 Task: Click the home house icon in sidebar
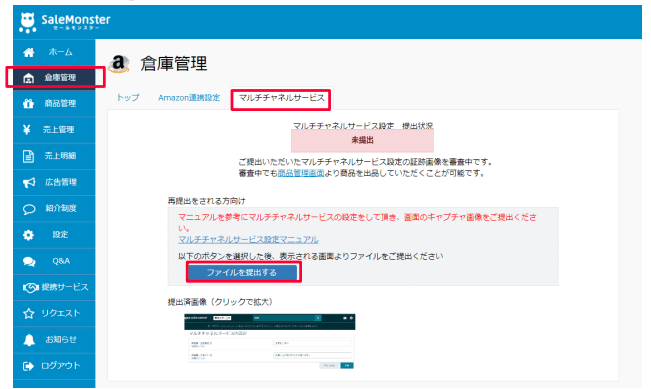click(29, 52)
